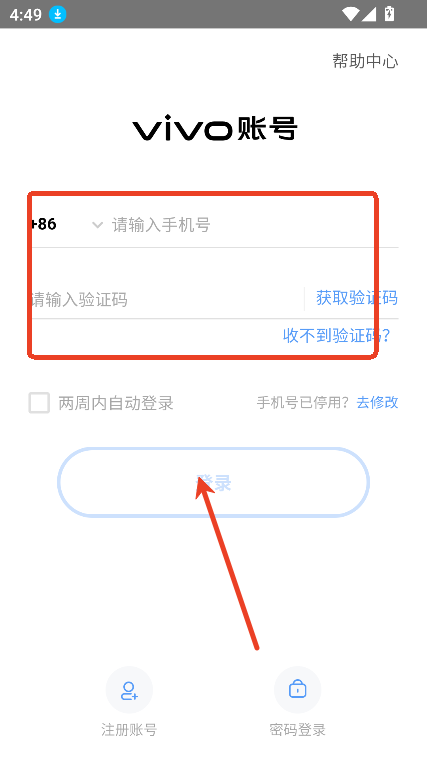Open the 收不到验证码? link

[336, 335]
